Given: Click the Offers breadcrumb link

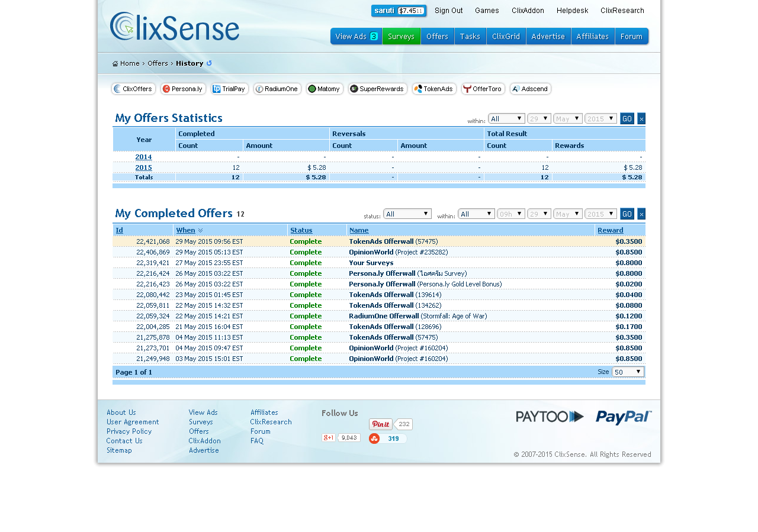Looking at the screenshot, I should pos(158,63).
